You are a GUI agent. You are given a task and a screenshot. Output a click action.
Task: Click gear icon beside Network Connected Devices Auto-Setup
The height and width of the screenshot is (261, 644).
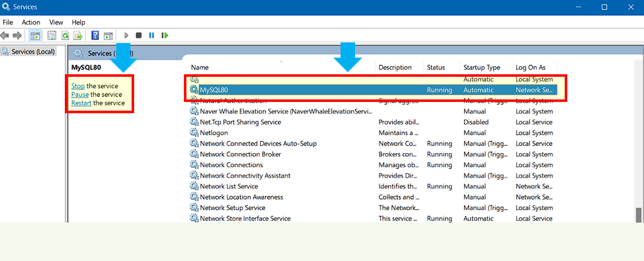coord(194,143)
